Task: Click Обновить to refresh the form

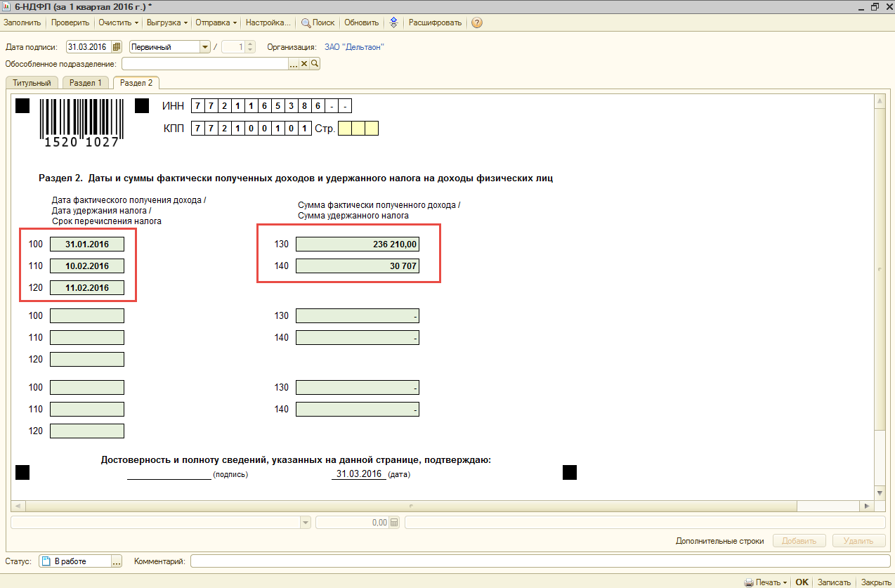Action: coord(362,22)
